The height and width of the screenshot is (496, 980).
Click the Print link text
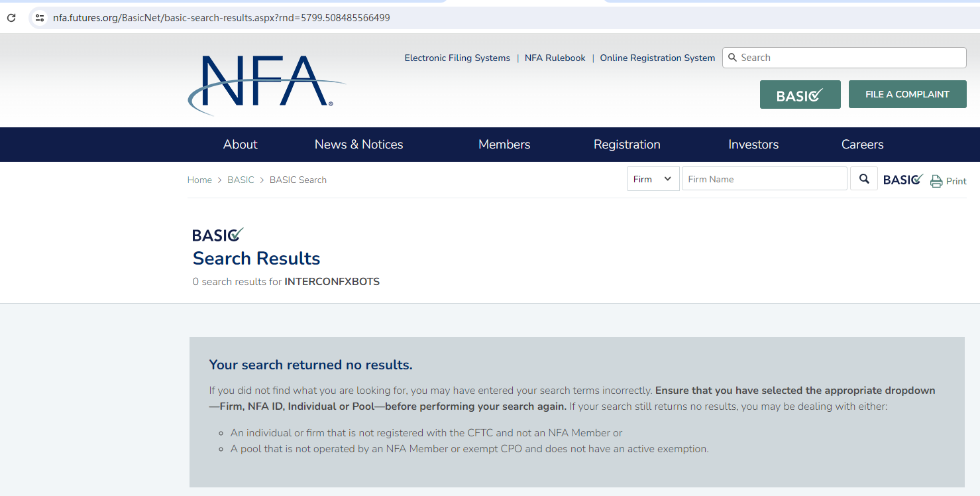956,181
